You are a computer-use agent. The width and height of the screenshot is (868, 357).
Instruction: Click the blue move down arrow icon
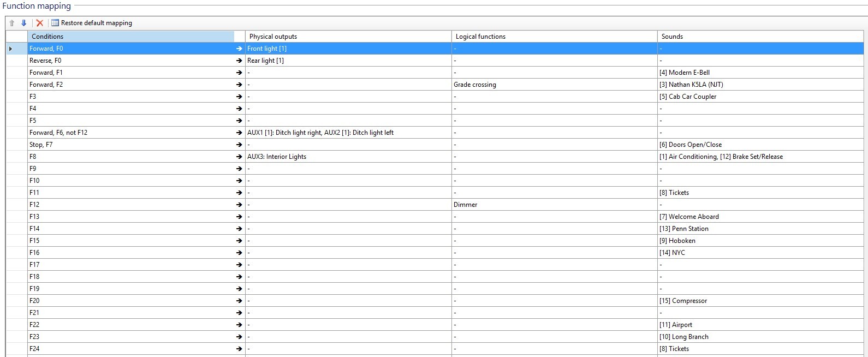23,23
